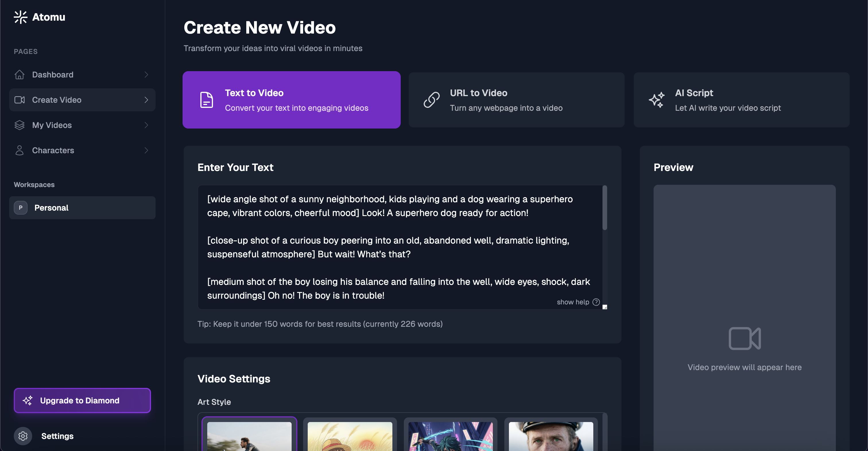Click inside the Enter Your Text area
The width and height of the screenshot is (868, 451).
pyautogui.click(x=399, y=247)
